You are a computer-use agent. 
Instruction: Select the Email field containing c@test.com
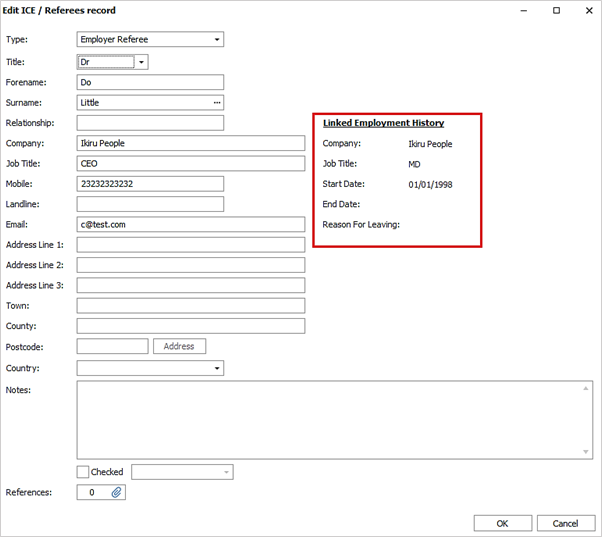[191, 225]
